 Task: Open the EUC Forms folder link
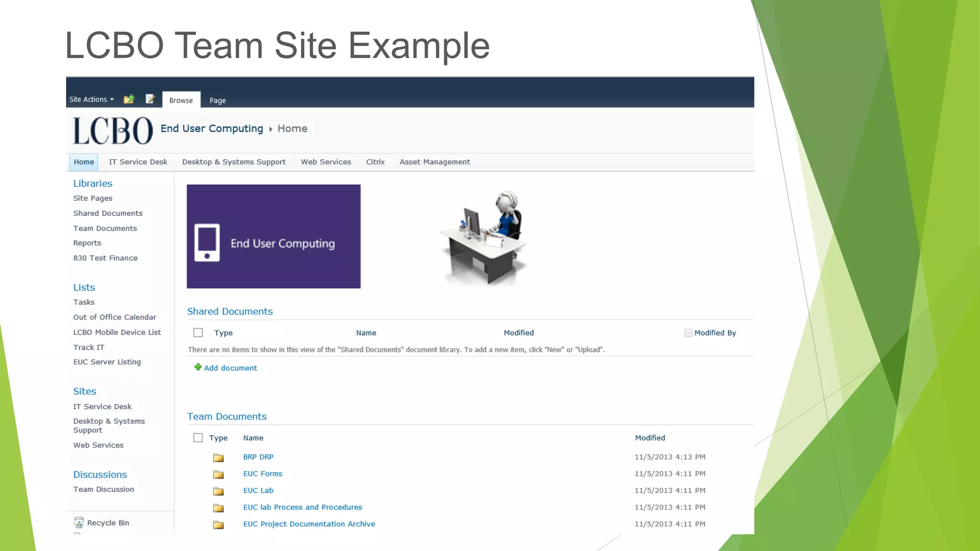[x=263, y=474]
